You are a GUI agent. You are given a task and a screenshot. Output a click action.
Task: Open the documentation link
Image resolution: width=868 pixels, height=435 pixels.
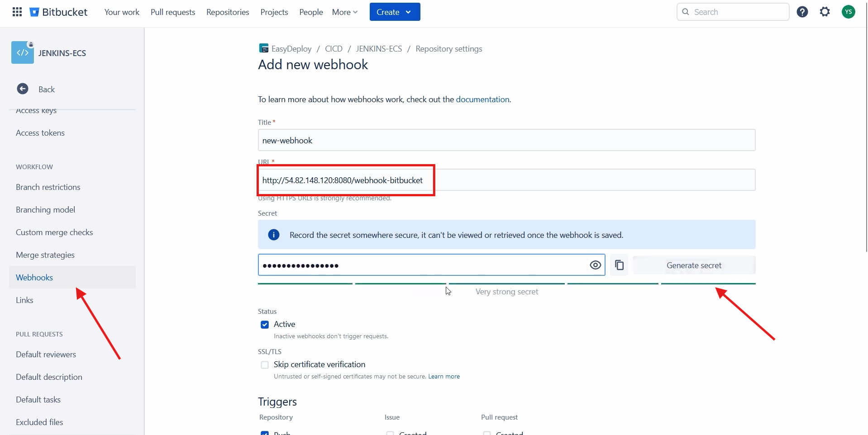(x=482, y=99)
